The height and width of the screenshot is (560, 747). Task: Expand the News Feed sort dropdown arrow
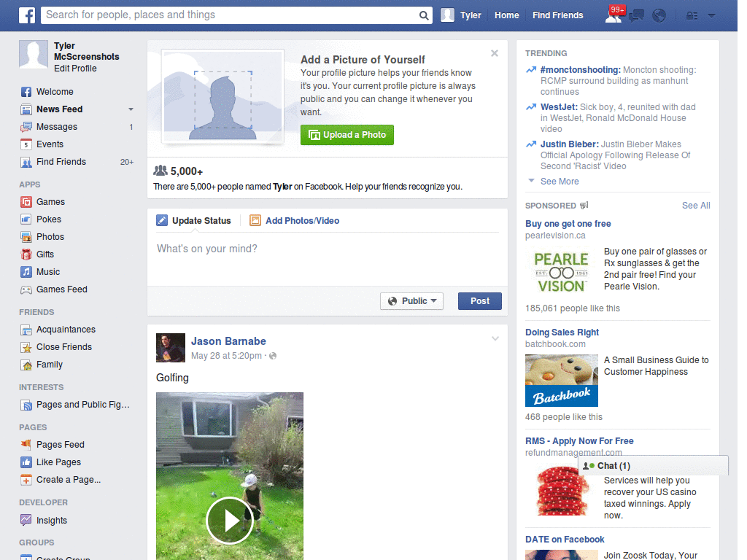pyautogui.click(x=131, y=109)
